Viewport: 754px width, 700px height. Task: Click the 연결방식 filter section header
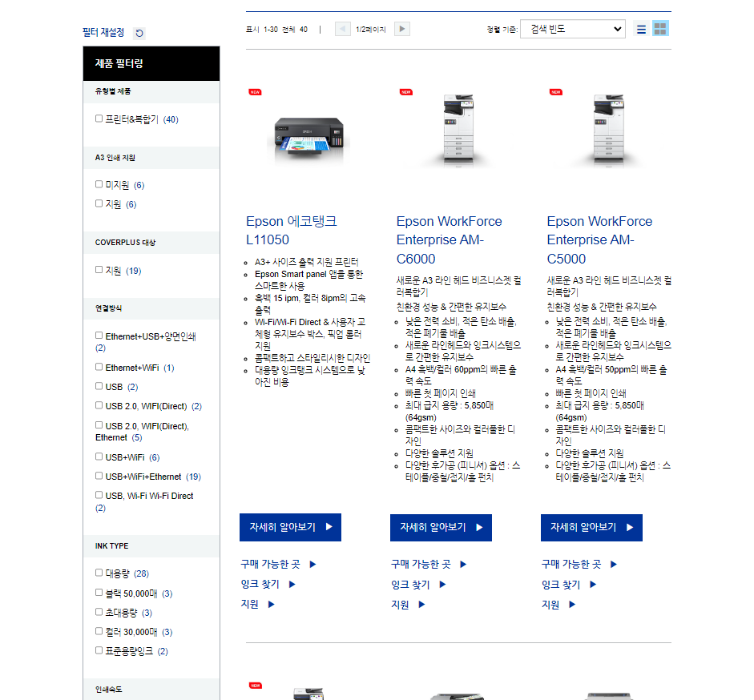(151, 308)
